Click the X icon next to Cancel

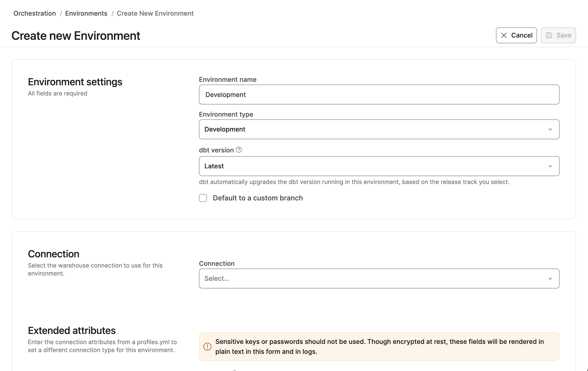point(504,35)
